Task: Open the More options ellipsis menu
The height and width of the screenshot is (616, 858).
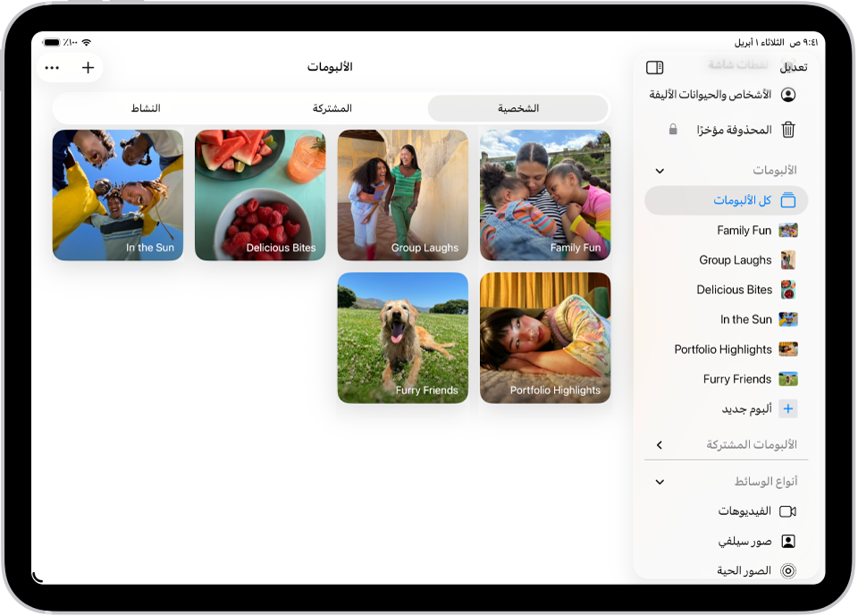Action: (x=51, y=67)
